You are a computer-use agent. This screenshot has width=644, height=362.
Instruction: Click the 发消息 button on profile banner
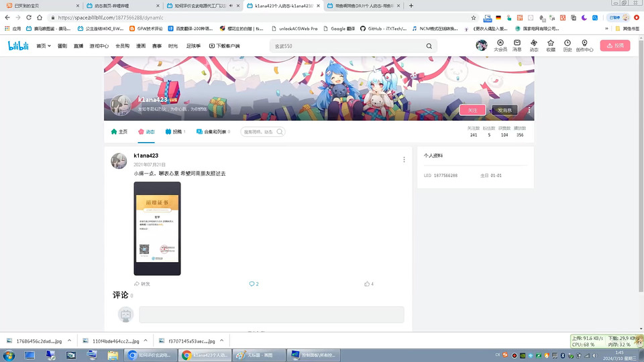[504, 110]
